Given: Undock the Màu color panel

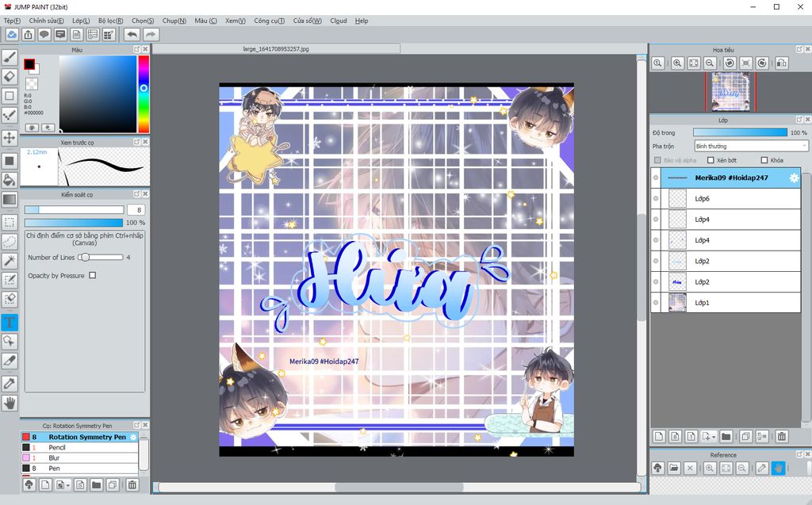Looking at the screenshot, I should click(x=136, y=49).
